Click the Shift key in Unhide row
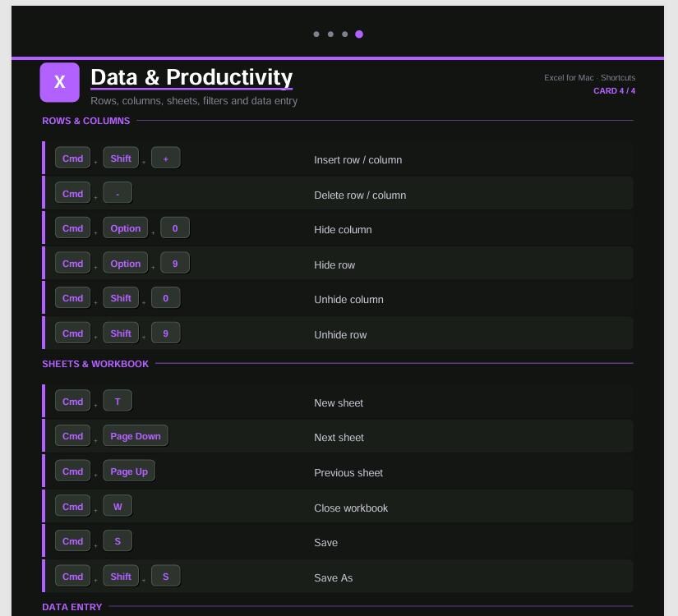The image size is (678, 616). coord(121,333)
